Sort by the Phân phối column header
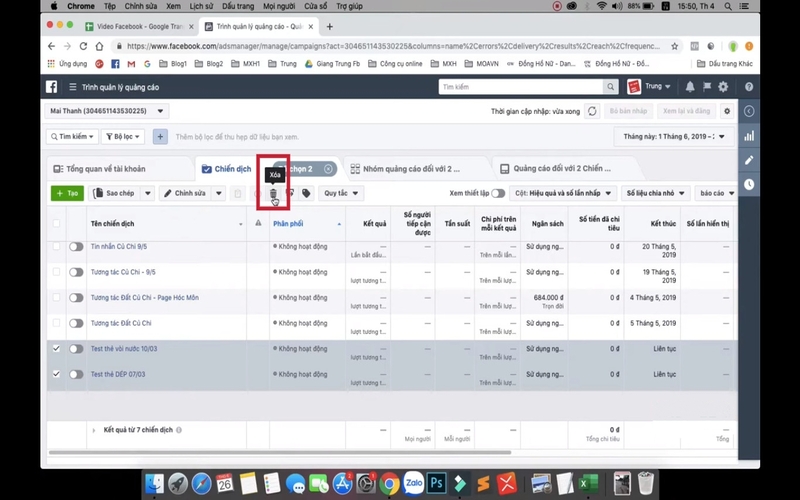The width and height of the screenshot is (800, 500). click(x=288, y=223)
